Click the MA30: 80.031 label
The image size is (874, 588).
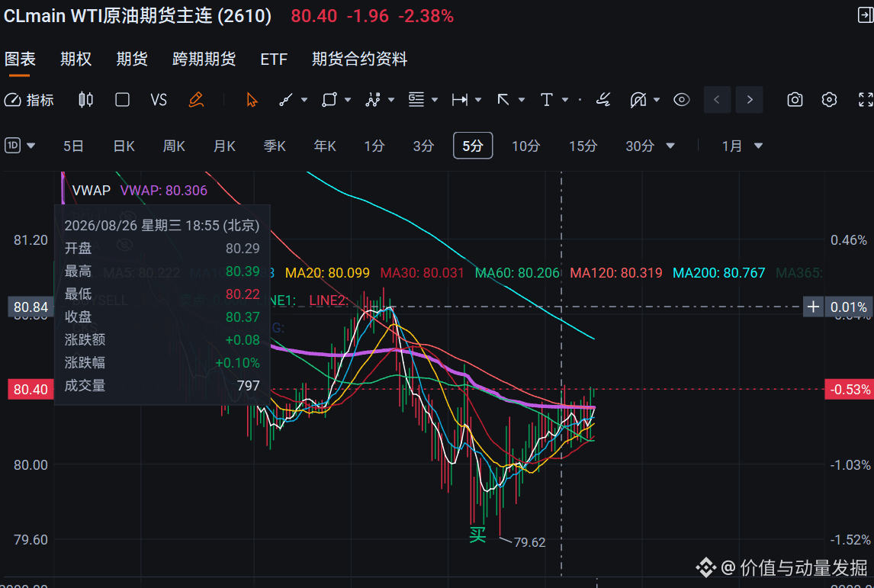tap(422, 273)
